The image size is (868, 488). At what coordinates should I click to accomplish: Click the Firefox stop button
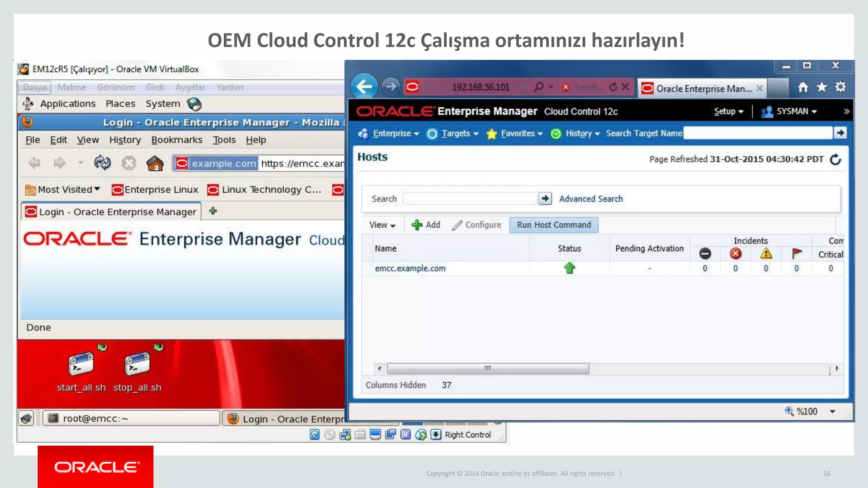point(129,163)
